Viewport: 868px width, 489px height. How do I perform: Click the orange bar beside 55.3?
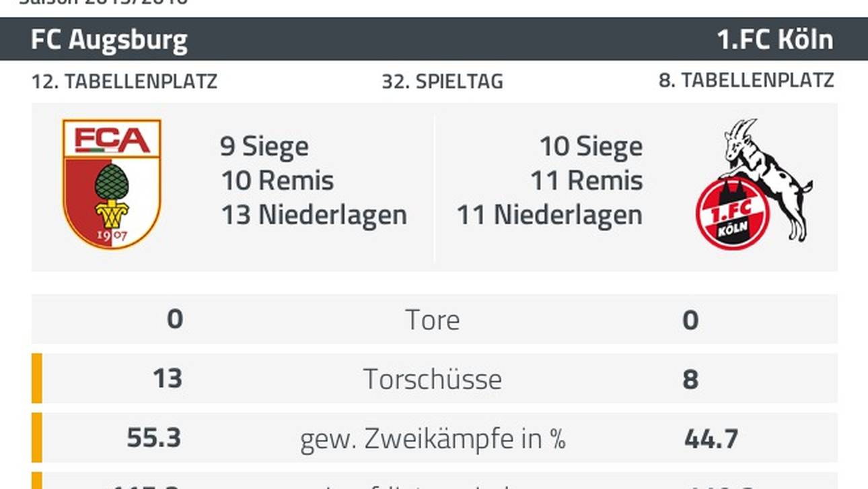pos(37,438)
